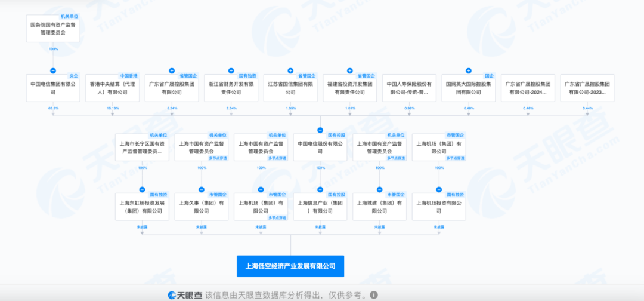The image size is (644, 301).
Task: Click the 0.44% shareholding label
Action: [587, 108]
